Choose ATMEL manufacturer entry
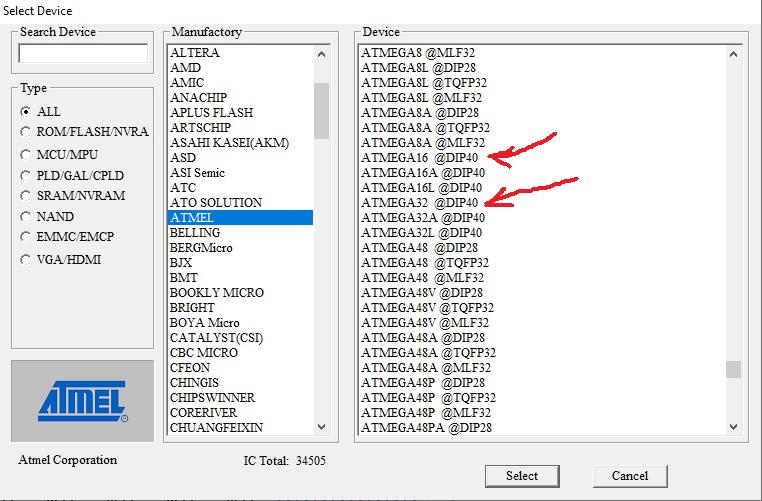The image size is (762, 501). point(192,218)
